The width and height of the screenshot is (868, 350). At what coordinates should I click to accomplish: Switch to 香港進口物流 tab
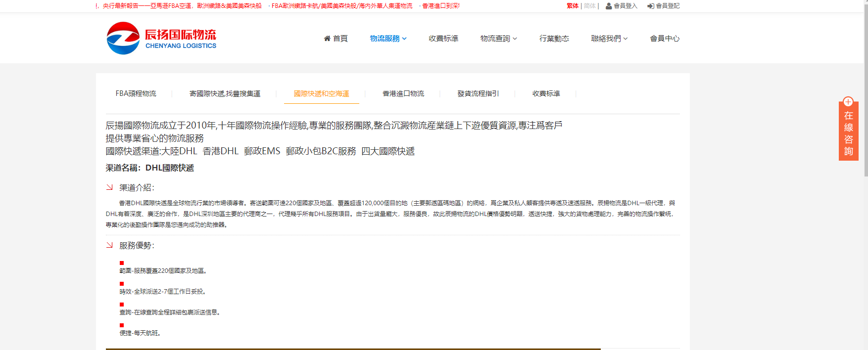tap(403, 93)
